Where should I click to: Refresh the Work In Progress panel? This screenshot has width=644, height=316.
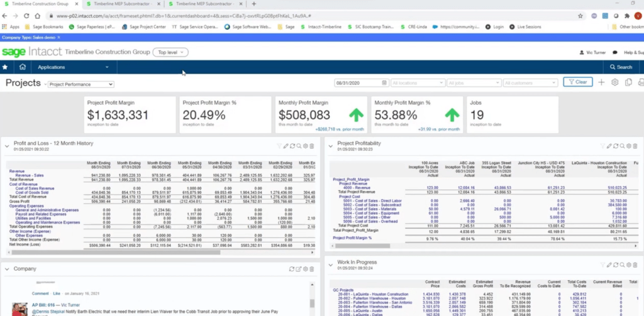616,265
